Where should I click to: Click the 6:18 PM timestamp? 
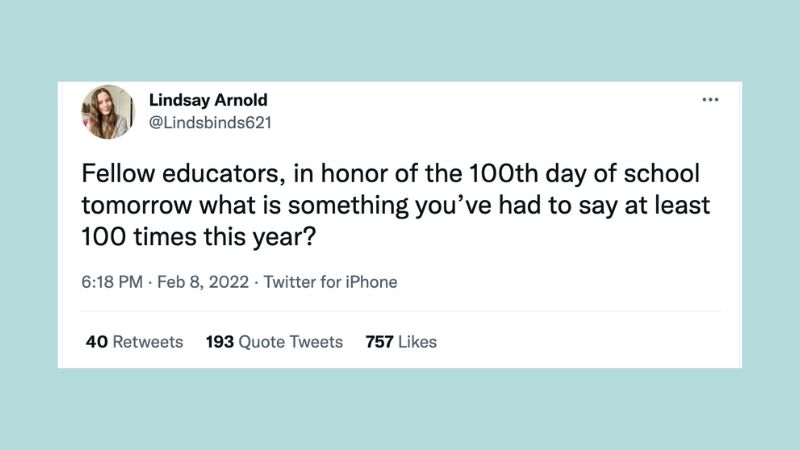coord(107,282)
